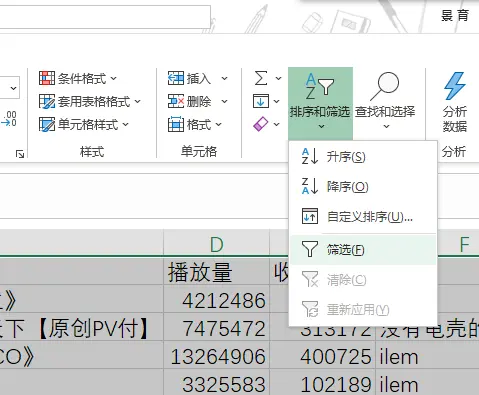This screenshot has width=479, height=395.
Task: Expand the Format as Table chevron
Action: coord(138,101)
